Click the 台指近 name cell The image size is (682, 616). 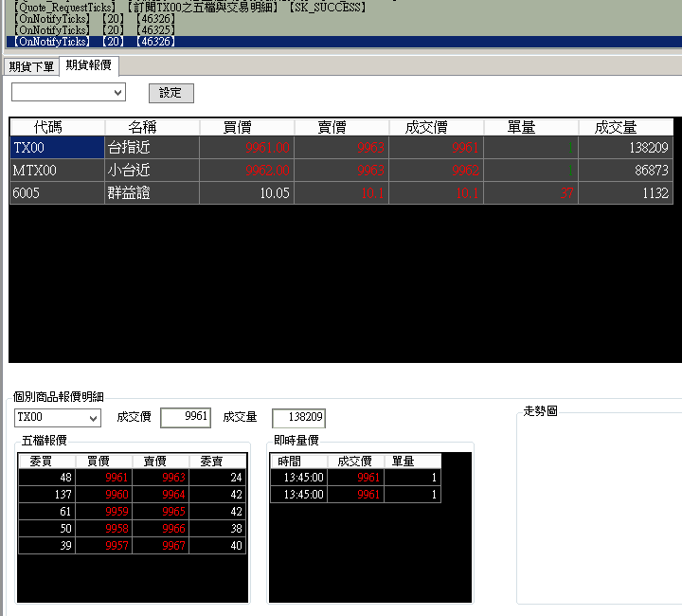point(152,148)
